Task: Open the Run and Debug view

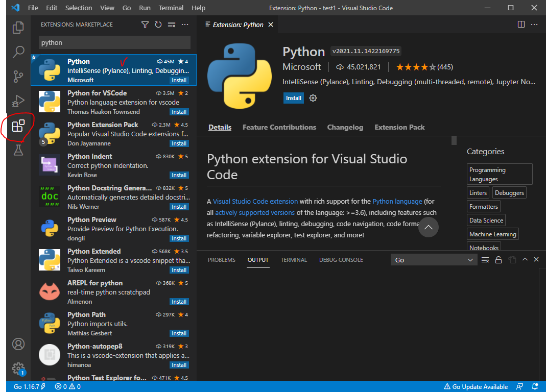Action: pyautogui.click(x=18, y=101)
